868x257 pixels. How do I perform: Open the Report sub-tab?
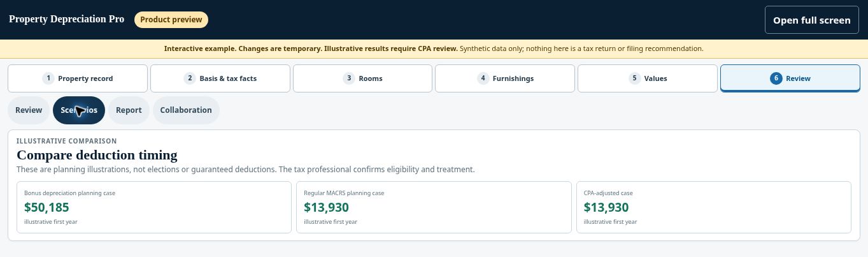pos(129,110)
